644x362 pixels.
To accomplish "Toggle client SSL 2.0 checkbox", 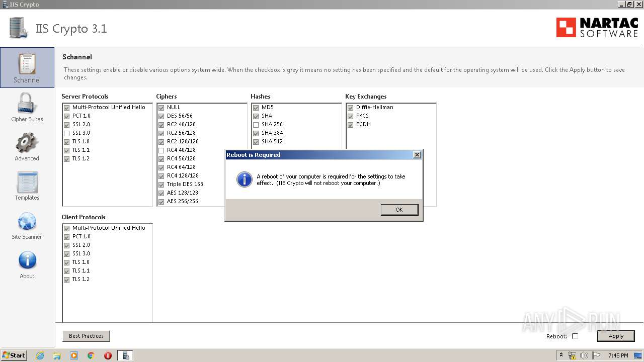I will pos(66,245).
